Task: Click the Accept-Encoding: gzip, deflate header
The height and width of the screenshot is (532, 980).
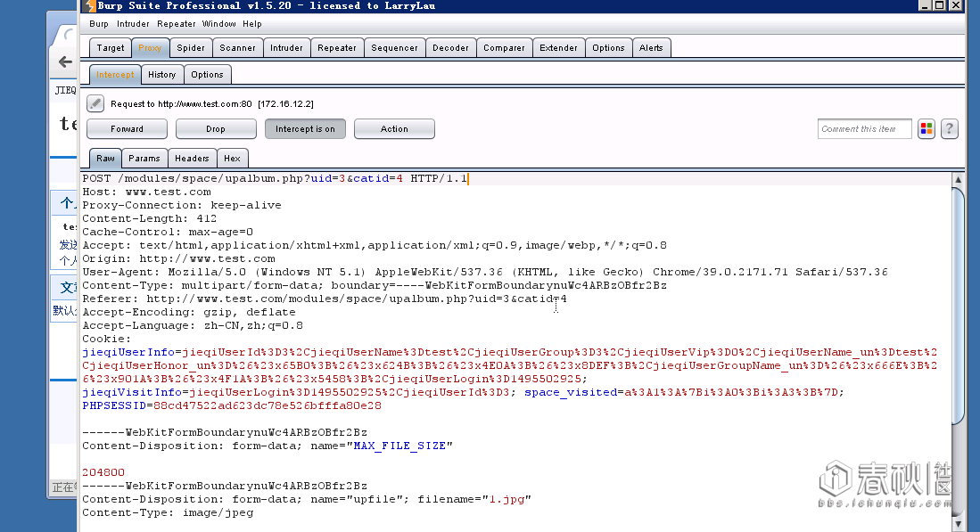Action: tap(189, 312)
